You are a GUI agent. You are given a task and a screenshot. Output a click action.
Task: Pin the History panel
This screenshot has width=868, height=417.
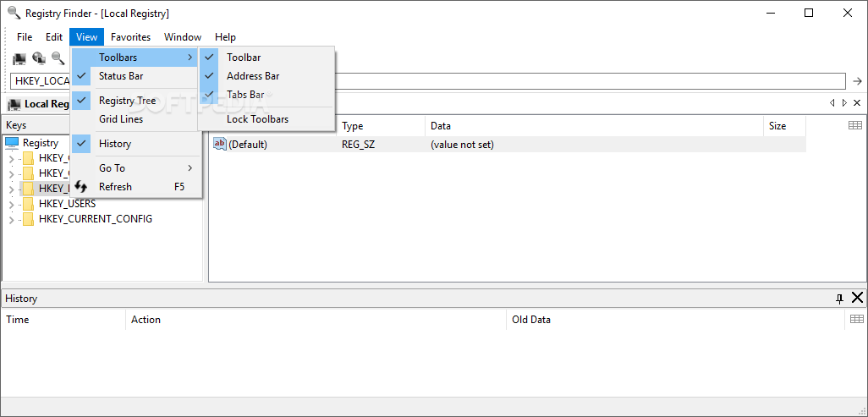[x=840, y=299]
